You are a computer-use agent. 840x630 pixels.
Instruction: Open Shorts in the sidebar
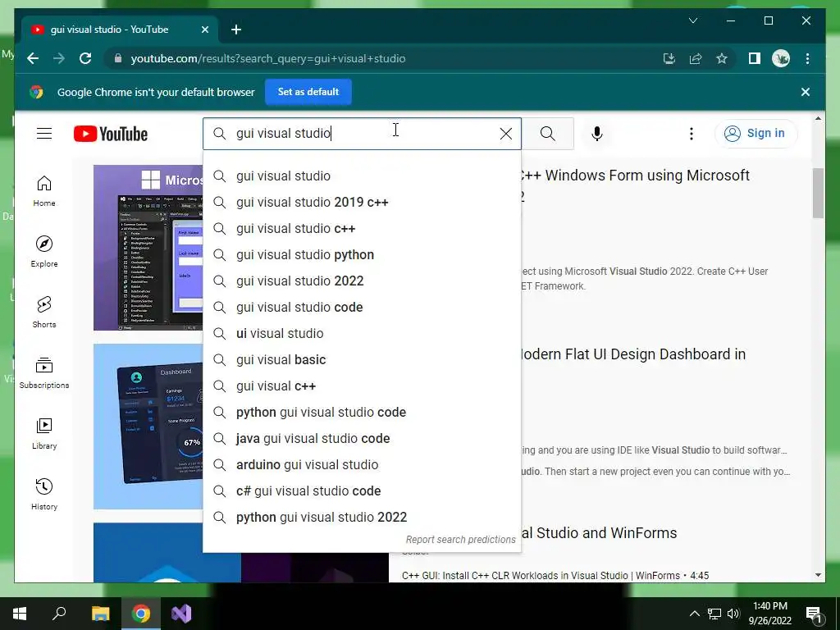point(44,313)
